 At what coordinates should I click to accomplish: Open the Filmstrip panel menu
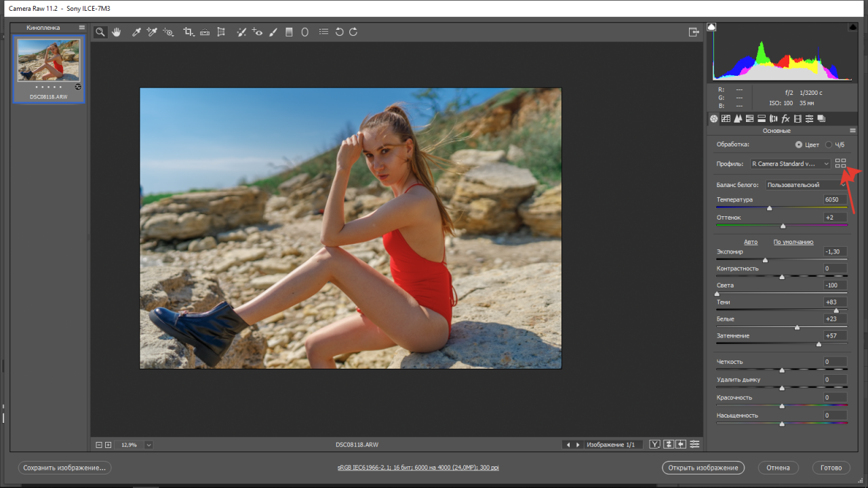(x=82, y=28)
